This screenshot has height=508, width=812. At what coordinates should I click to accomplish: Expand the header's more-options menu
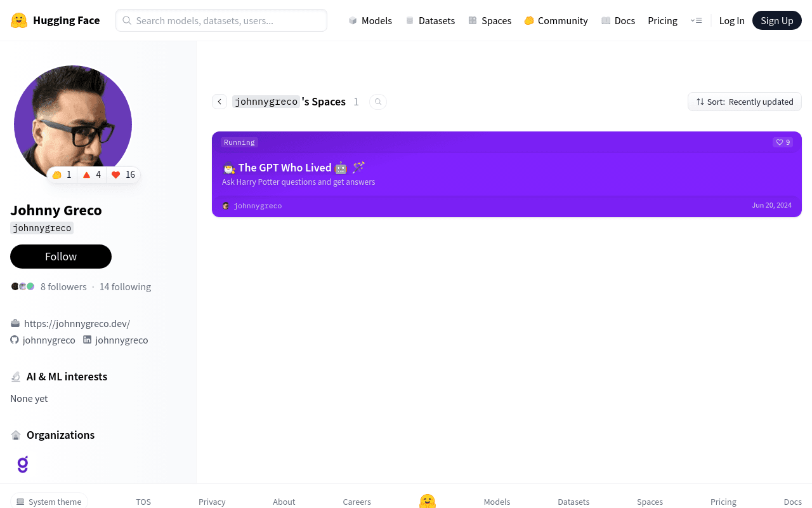point(696,20)
